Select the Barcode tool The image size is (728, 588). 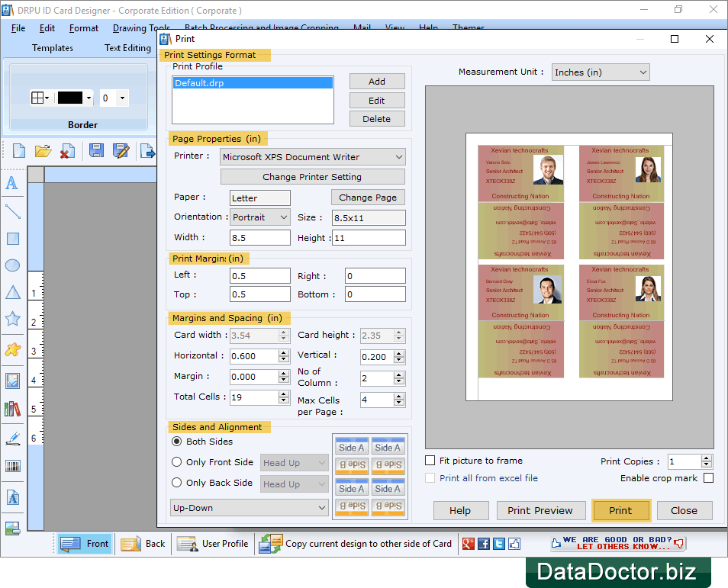[12, 466]
